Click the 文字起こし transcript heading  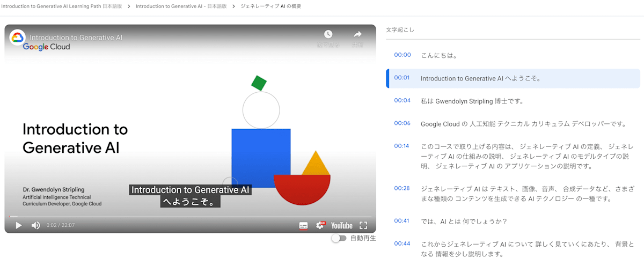[400, 30]
